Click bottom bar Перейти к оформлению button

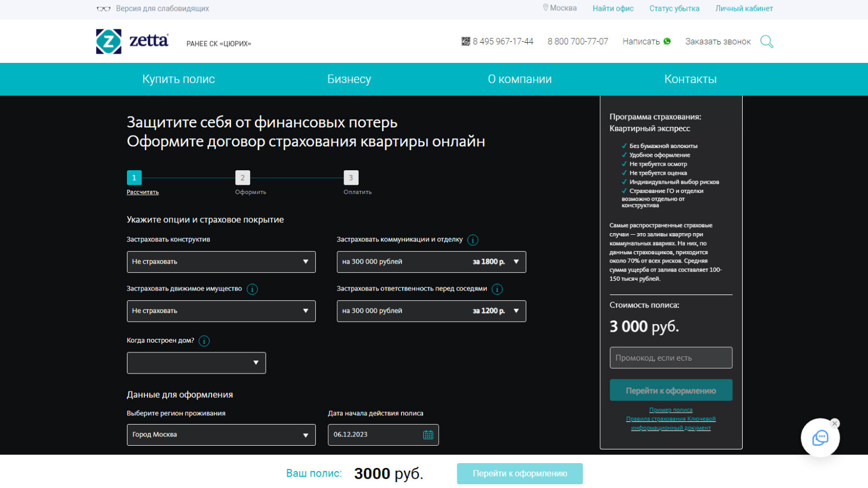point(520,473)
